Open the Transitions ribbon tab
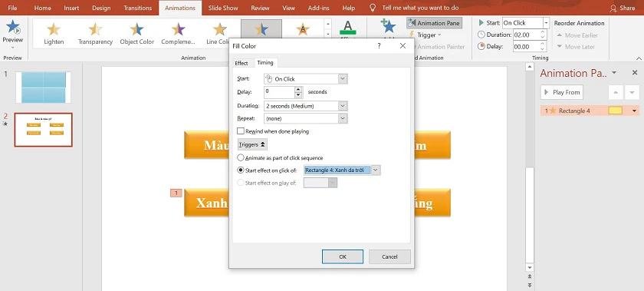The image size is (644, 291). (137, 8)
